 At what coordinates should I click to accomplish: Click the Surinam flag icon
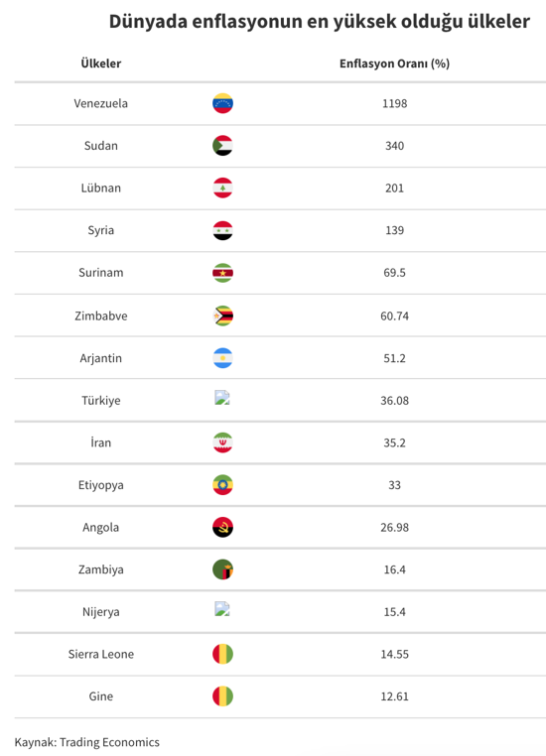pos(222,273)
